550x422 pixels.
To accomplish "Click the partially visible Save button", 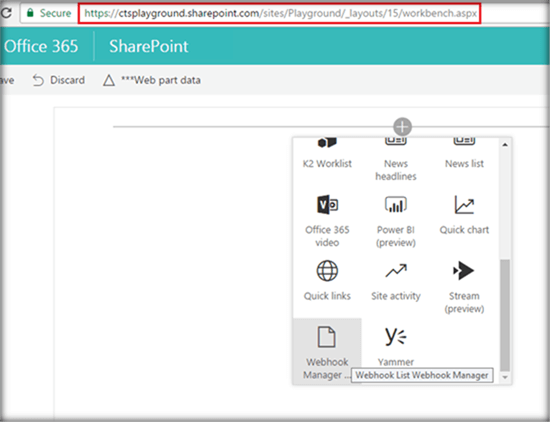I will (7, 80).
